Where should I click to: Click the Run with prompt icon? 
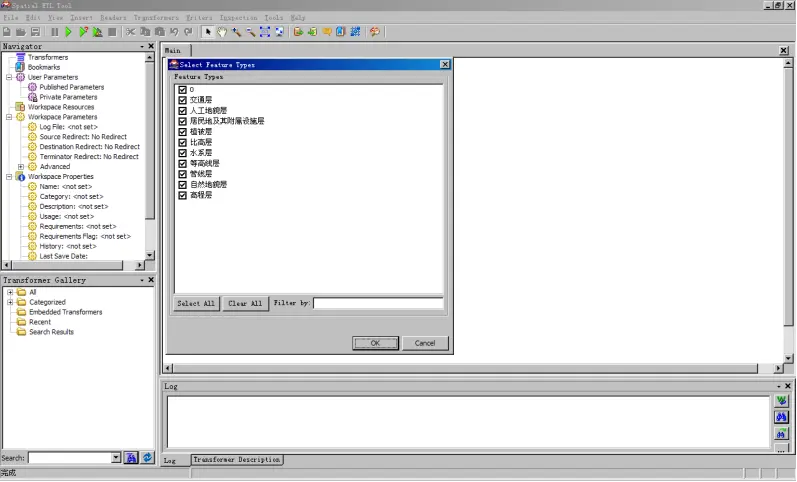[x=83, y=32]
